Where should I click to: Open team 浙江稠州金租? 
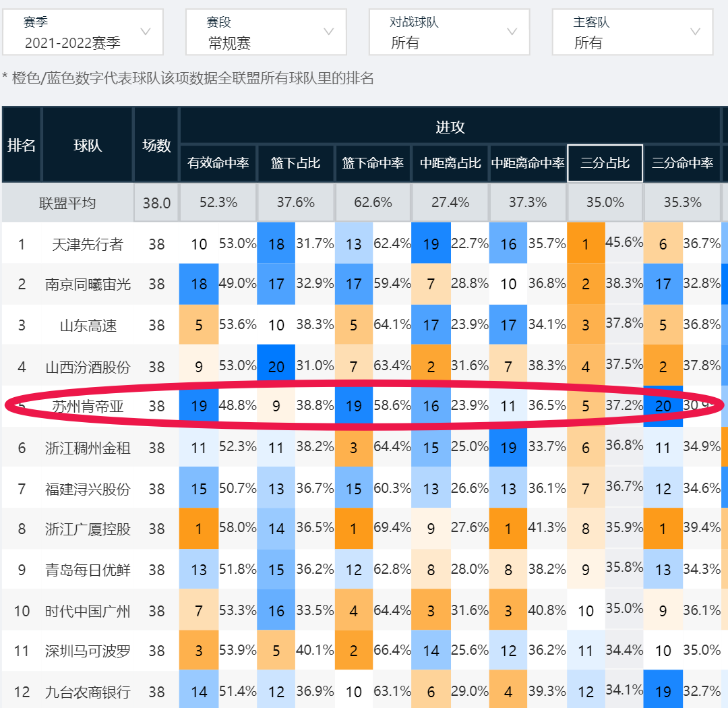tap(88, 448)
